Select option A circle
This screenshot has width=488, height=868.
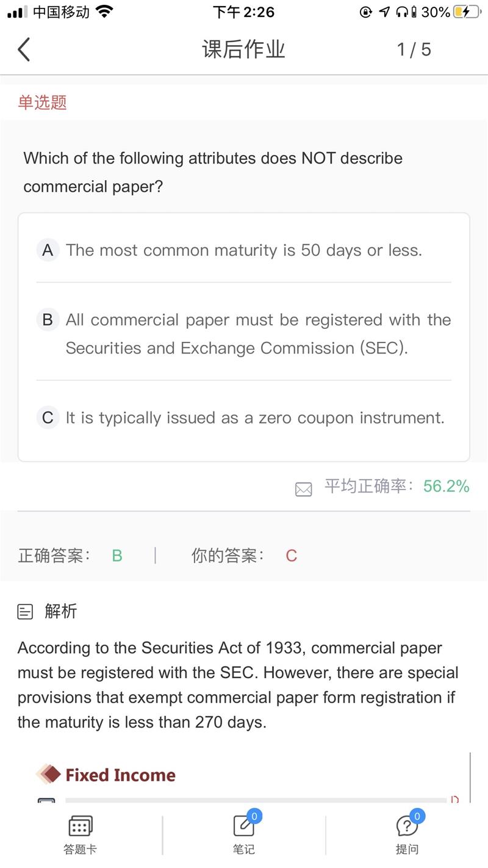coord(48,250)
